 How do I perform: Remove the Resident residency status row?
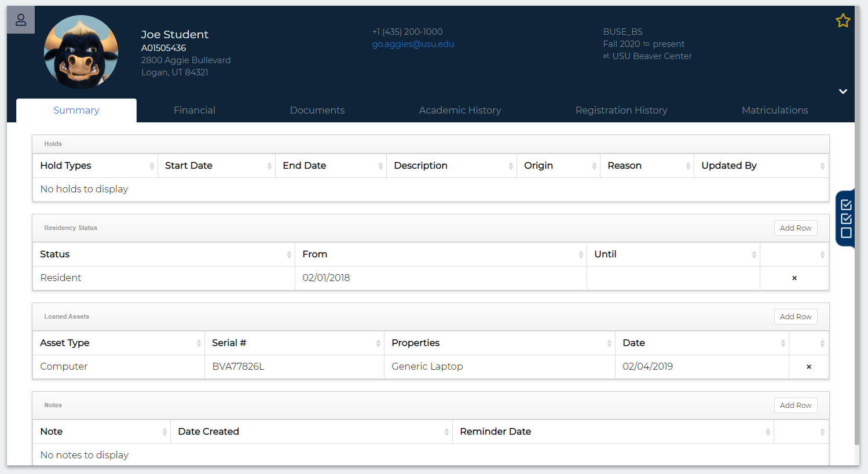click(794, 278)
